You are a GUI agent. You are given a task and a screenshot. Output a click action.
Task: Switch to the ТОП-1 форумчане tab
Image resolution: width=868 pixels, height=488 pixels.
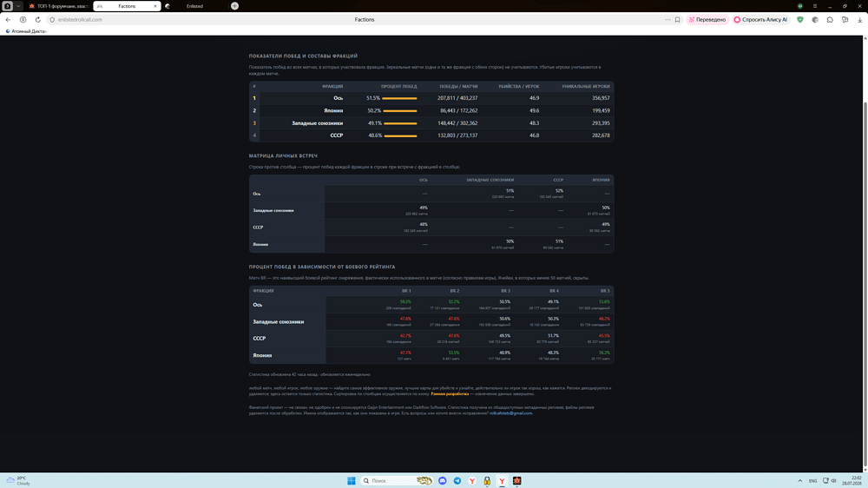pyautogui.click(x=58, y=6)
